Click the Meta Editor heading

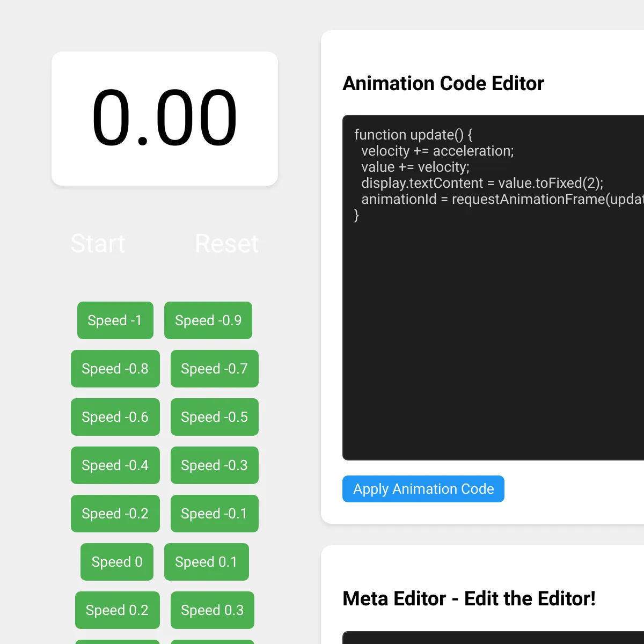(x=469, y=598)
